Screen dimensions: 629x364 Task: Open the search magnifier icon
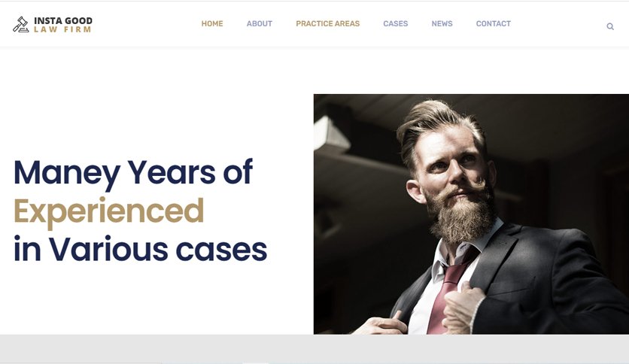point(610,26)
